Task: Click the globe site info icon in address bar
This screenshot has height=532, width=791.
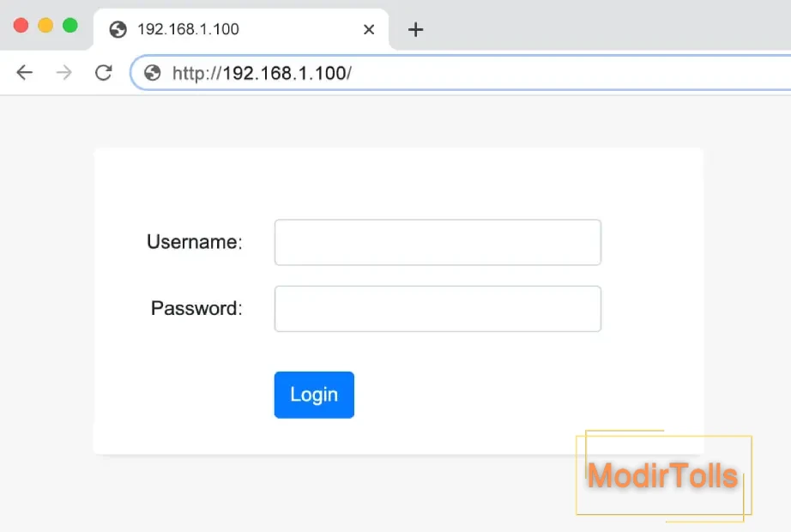Action: click(153, 73)
